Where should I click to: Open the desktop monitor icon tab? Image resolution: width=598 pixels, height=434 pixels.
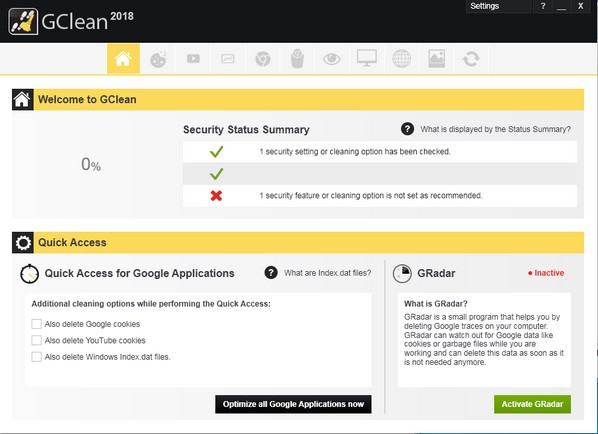point(367,59)
